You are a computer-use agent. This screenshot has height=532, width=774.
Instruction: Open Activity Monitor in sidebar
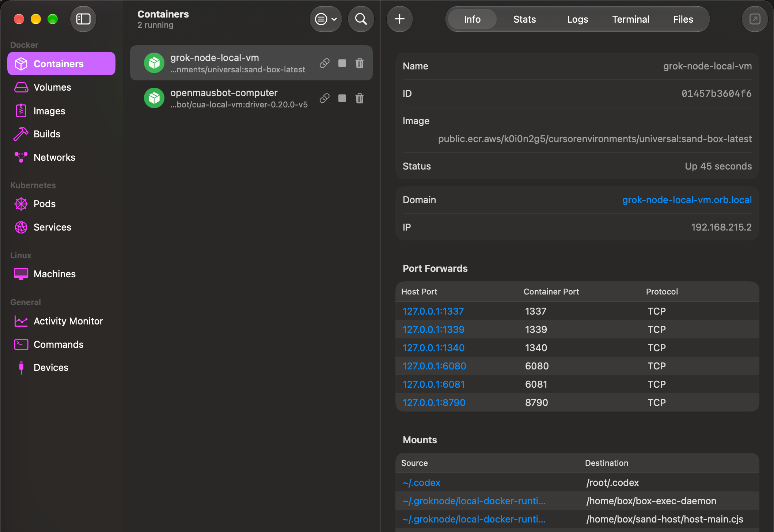(x=61, y=321)
